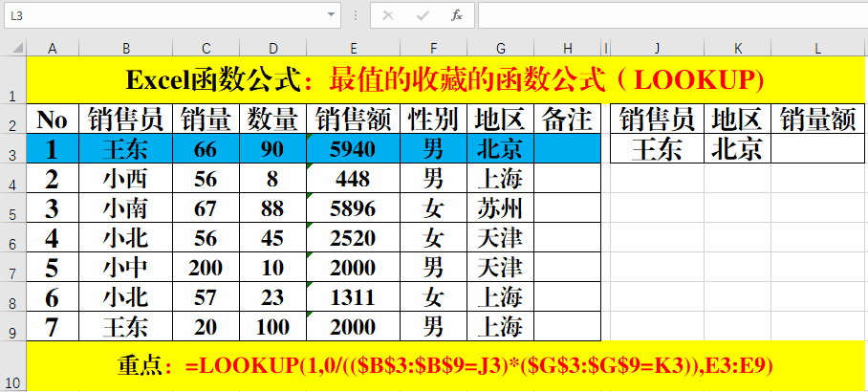The image size is (868, 392).
Task: Click the 地区 header in column G
Action: pos(500,119)
